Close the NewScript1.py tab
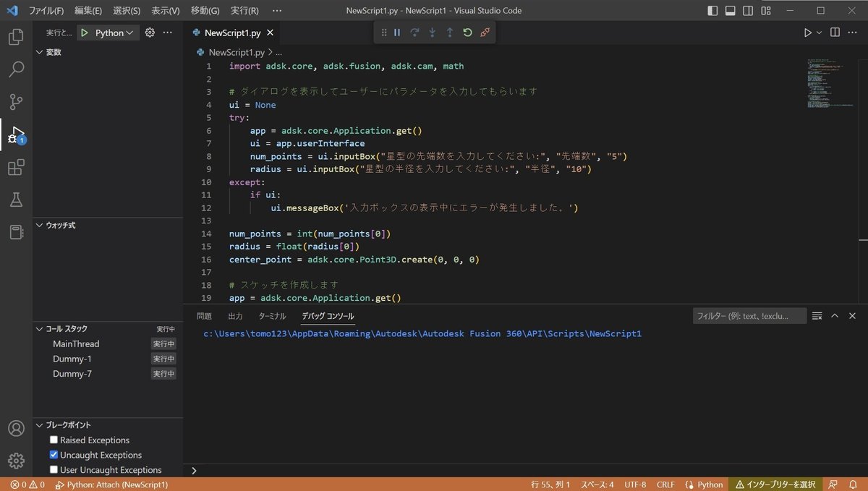 (x=270, y=33)
